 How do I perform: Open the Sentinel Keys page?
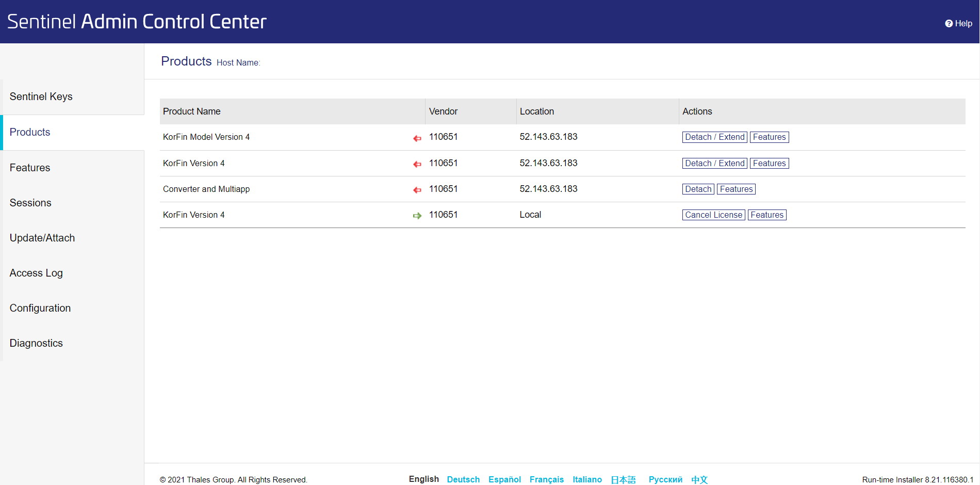point(41,96)
